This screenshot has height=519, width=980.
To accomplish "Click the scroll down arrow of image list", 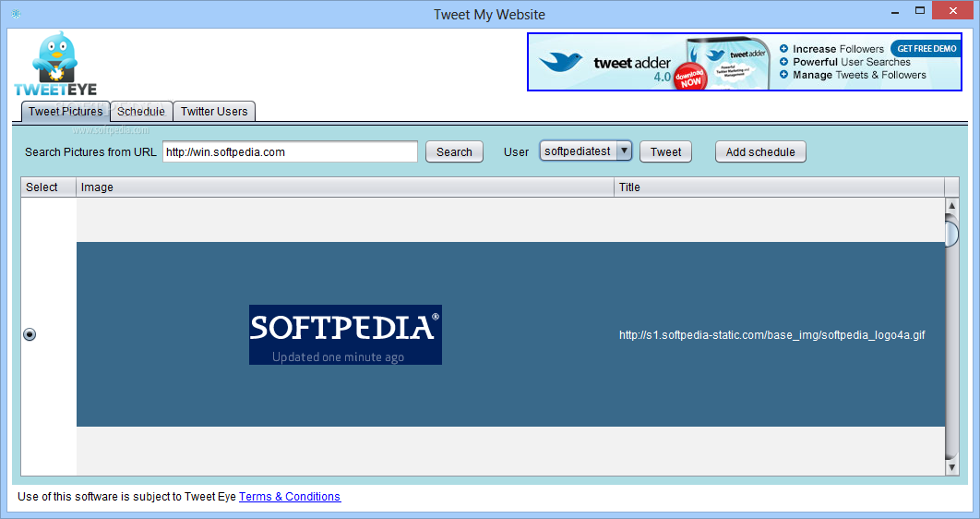I will pyautogui.click(x=952, y=466).
